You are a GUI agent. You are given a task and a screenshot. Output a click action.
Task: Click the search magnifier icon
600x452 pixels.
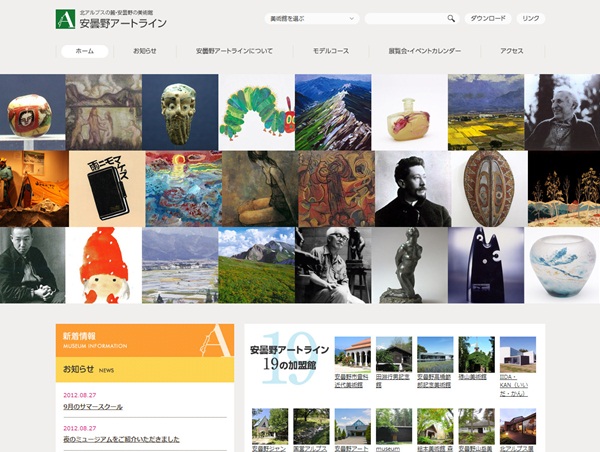[x=451, y=18]
